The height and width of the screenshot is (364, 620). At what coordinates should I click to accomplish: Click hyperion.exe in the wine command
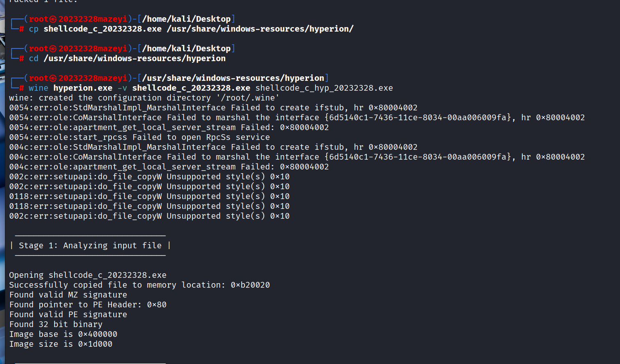82,88
